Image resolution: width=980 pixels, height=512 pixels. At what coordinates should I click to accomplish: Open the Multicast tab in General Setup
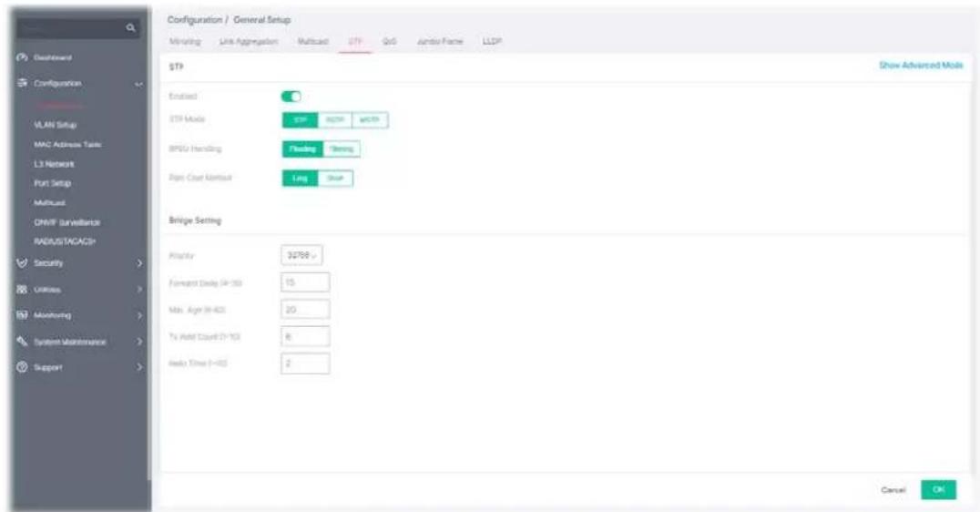pos(312,41)
